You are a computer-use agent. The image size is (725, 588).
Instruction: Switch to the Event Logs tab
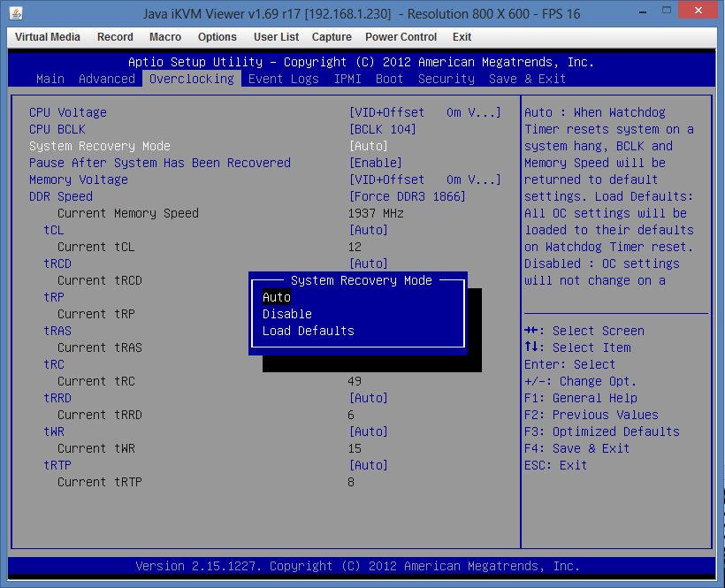pos(283,79)
